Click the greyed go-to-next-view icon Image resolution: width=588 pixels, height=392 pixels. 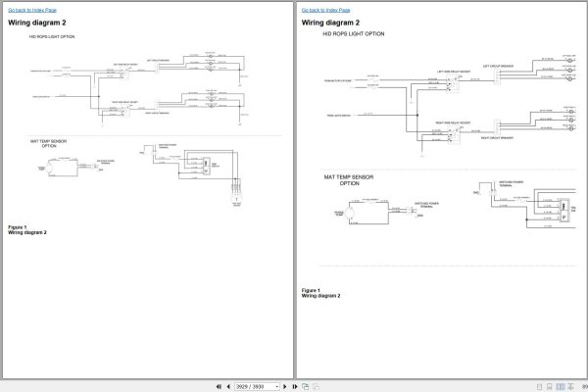point(317,386)
